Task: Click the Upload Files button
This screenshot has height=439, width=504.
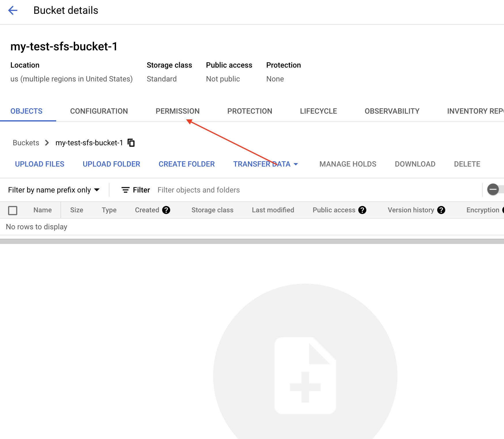Action: 39,164
